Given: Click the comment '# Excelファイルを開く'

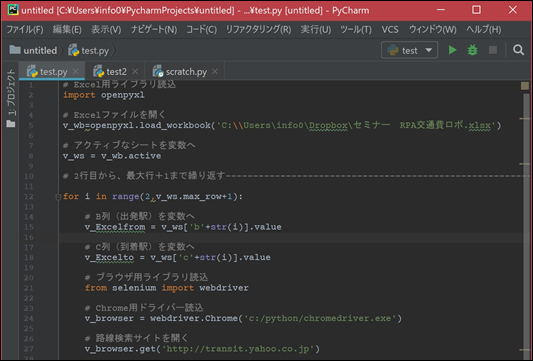Looking at the screenshot, I should (x=114, y=115).
